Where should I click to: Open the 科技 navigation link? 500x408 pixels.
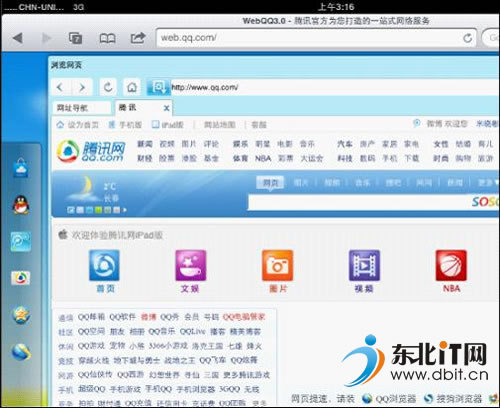[x=345, y=158]
